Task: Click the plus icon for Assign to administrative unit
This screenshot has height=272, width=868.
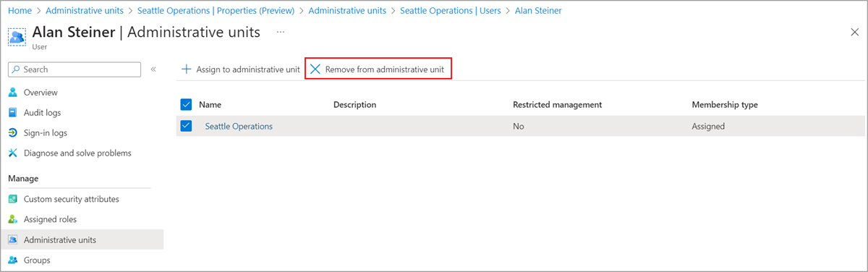Action: point(187,69)
